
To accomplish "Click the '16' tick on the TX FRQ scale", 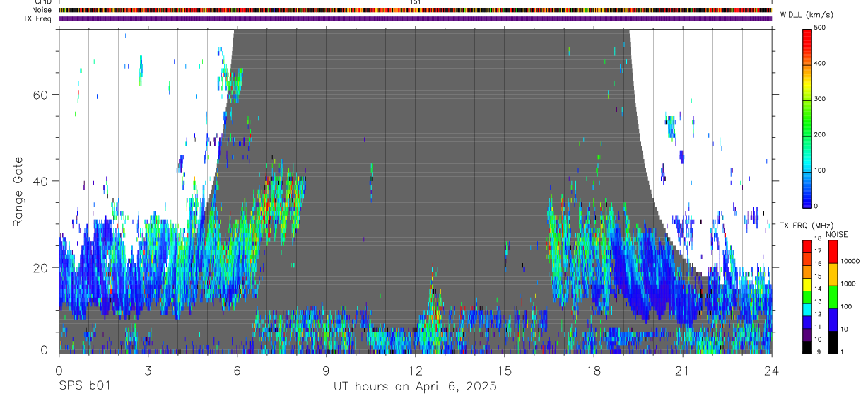I will coord(819,264).
